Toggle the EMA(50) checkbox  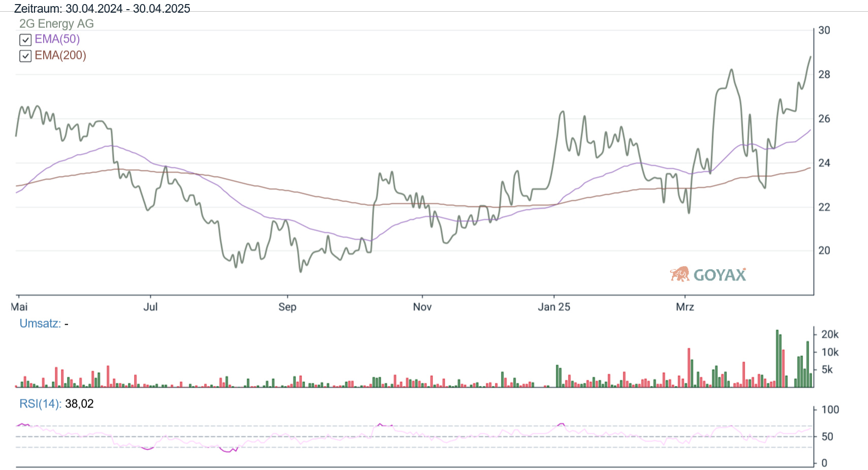click(25, 40)
